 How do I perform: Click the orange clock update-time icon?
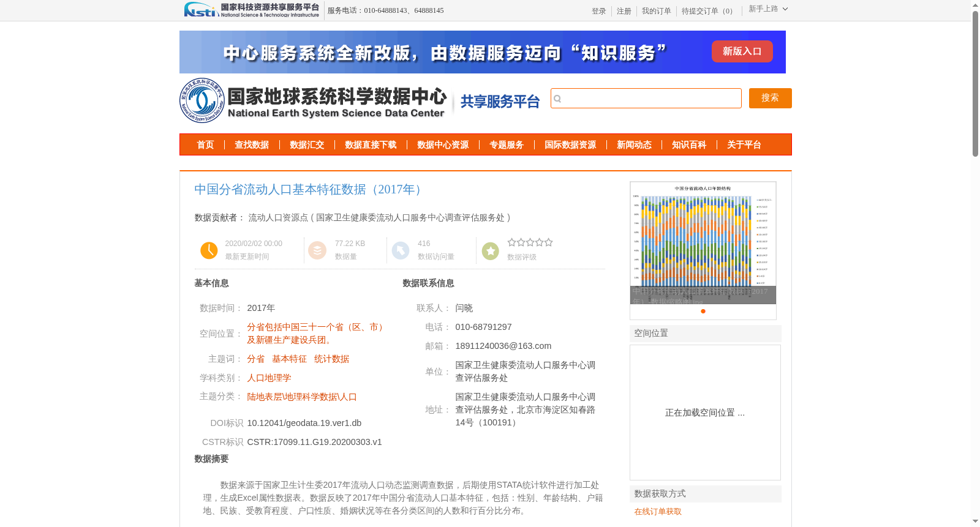209,250
